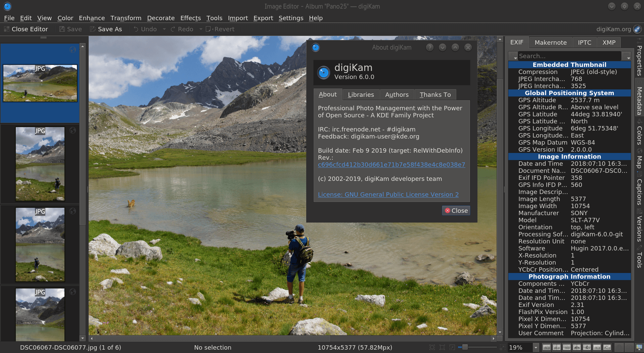Open the Thanks To tab
644x353 pixels.
tap(435, 95)
